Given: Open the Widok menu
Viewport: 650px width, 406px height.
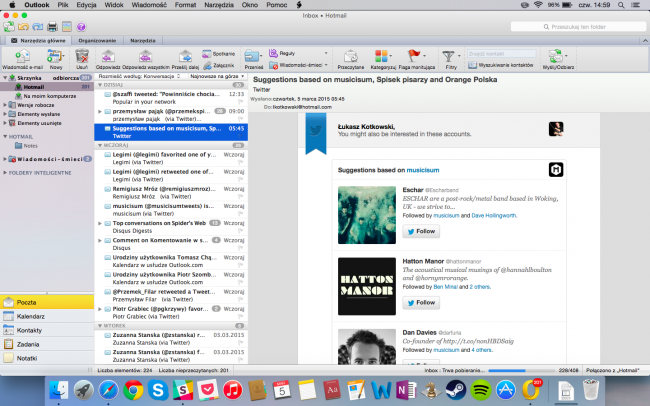Looking at the screenshot, I should click(114, 5).
